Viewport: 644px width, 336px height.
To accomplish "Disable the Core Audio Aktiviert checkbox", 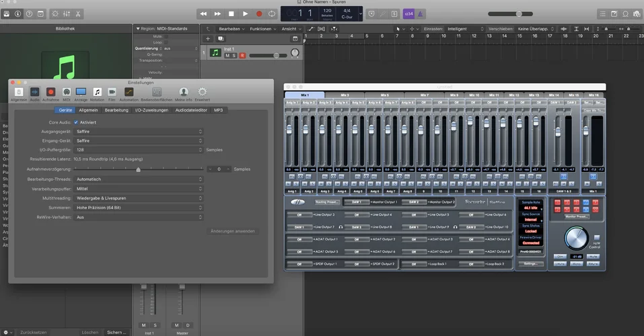I will [x=76, y=122].
